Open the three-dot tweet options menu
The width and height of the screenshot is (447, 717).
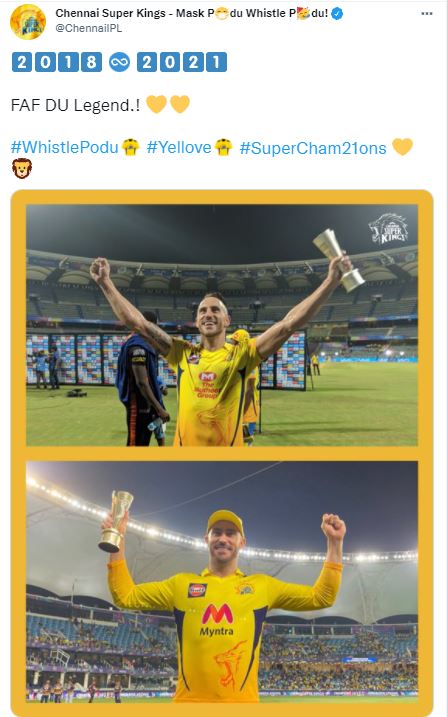(426, 14)
